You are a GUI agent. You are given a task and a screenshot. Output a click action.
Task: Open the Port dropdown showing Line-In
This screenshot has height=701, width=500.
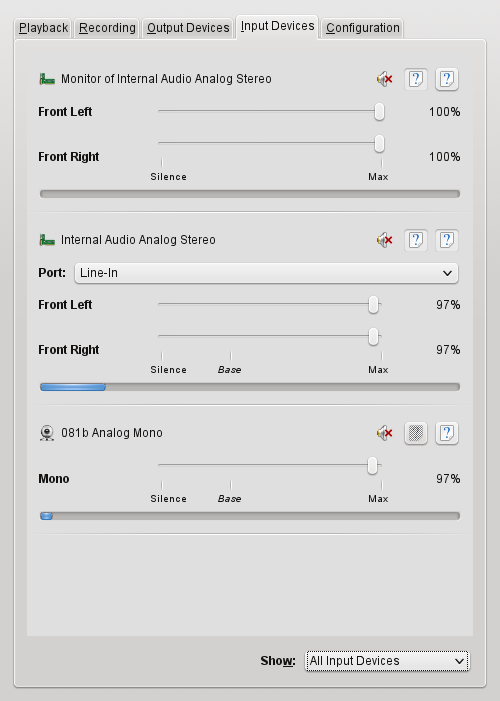[266, 273]
